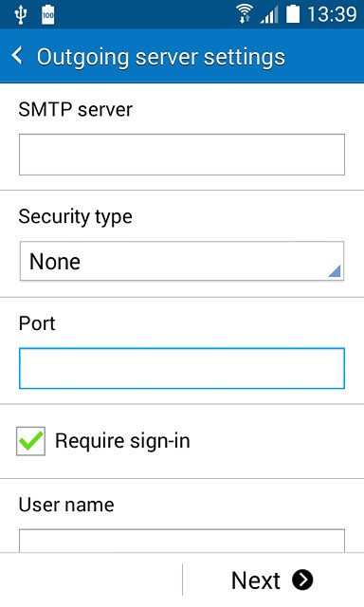This screenshot has width=364, height=607.
Task: Focus the SMTP server input field
Action: [x=182, y=155]
